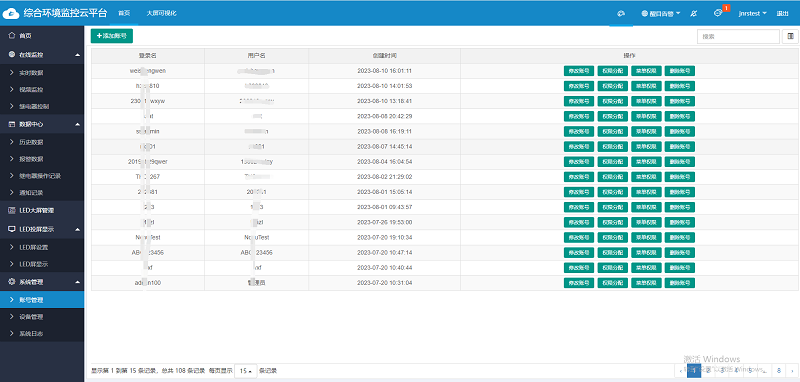The height and width of the screenshot is (382, 800).
Task: Click 退出 logout link in header
Action: click(782, 14)
